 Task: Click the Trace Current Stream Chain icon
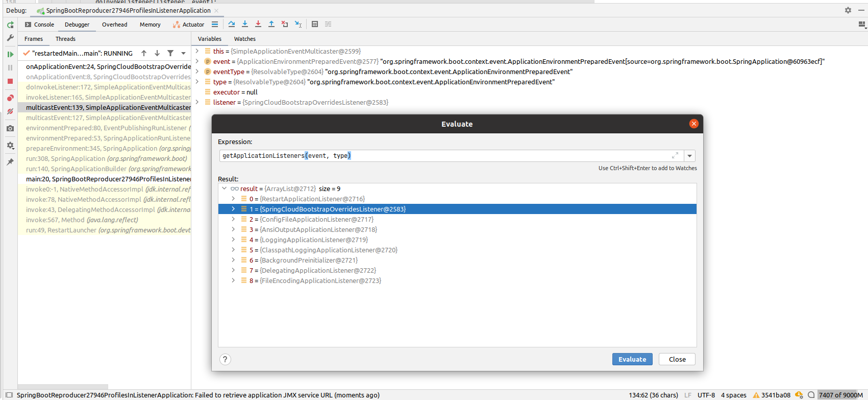point(328,24)
